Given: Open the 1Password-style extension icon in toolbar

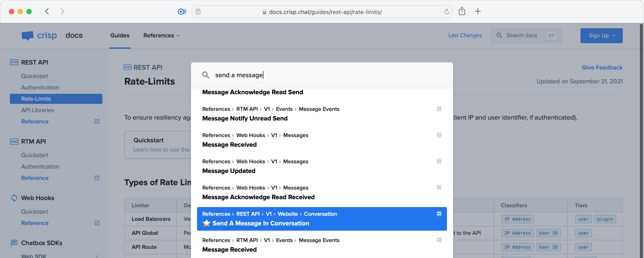Looking at the screenshot, I should (182, 12).
